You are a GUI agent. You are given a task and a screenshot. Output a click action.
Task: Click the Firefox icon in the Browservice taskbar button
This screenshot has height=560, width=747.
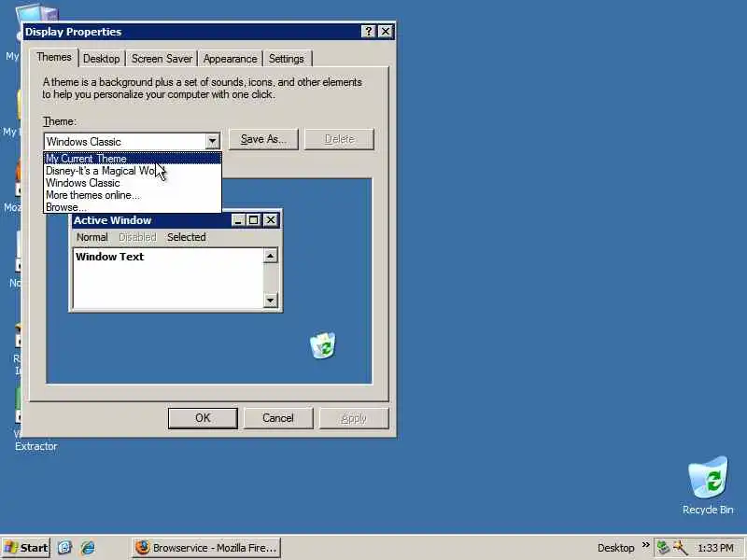tap(143, 548)
